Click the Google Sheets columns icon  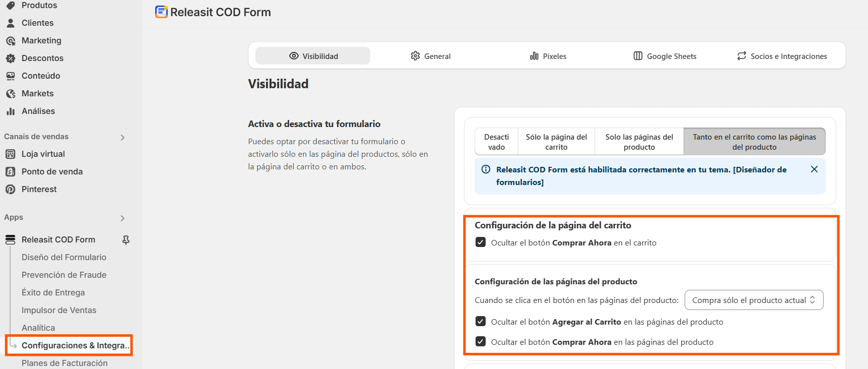[x=638, y=56]
